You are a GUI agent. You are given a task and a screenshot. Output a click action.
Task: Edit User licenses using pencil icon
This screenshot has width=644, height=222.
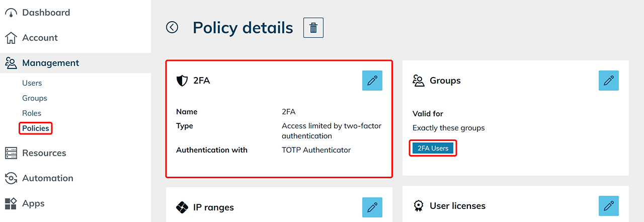(x=608, y=206)
